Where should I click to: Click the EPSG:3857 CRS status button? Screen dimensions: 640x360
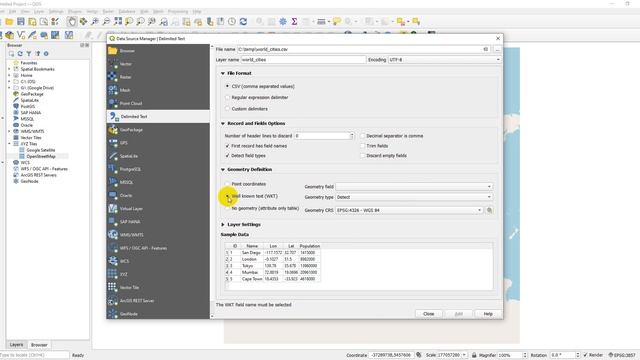coord(622,355)
